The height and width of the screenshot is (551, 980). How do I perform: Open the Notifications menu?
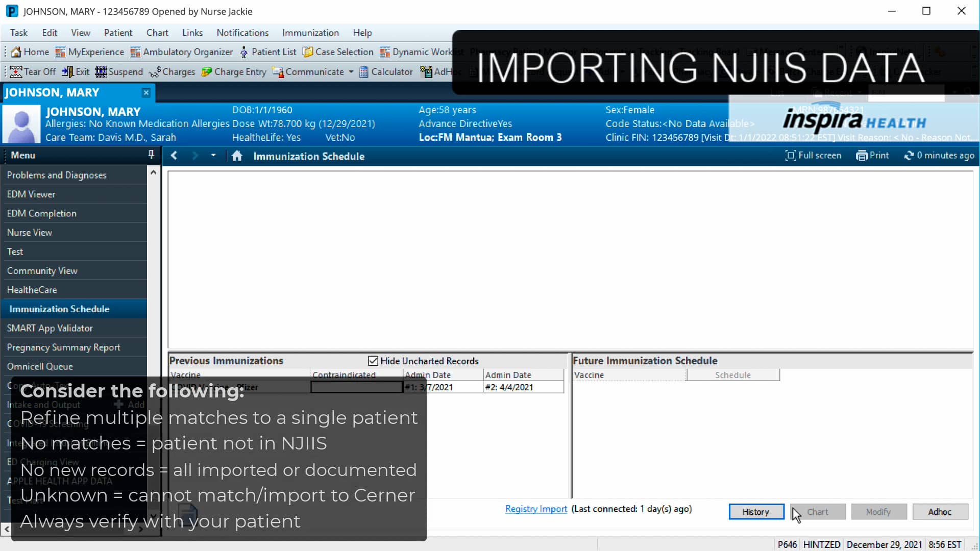coord(242,32)
